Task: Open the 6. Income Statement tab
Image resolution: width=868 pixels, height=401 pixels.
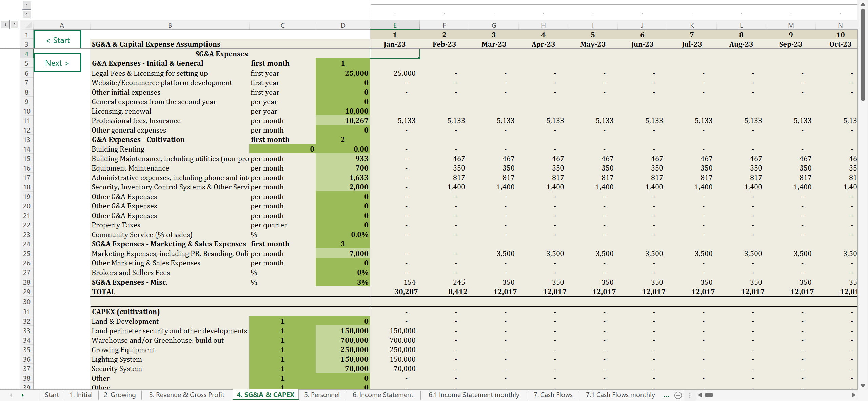Action: (382, 395)
